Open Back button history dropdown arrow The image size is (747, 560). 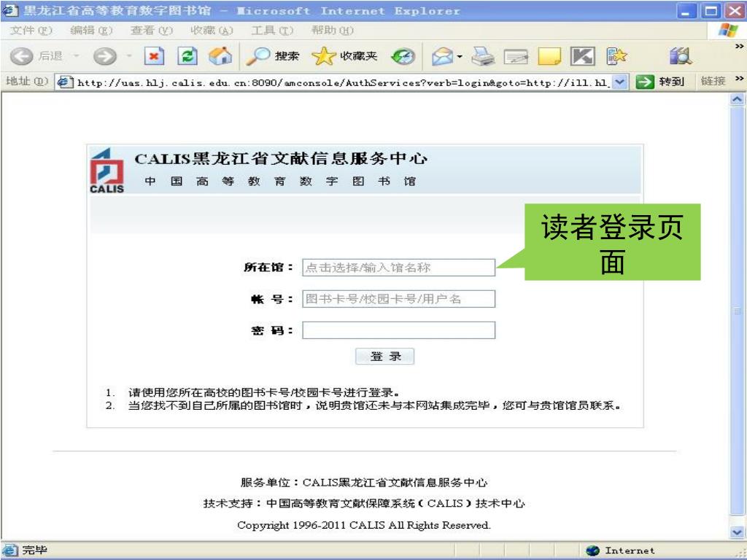(x=76, y=56)
